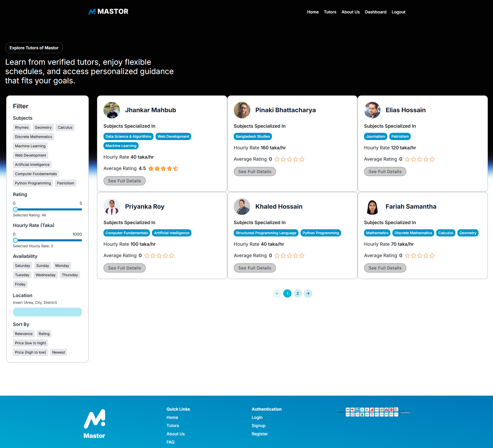Toggle the Saturday availability filter
This screenshot has height=448, width=493.
22,266
